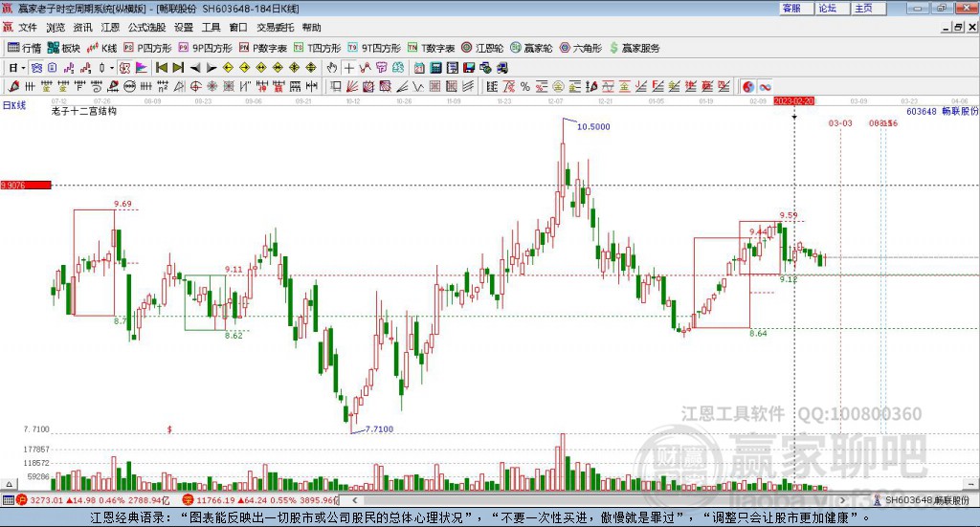Select the zigzag wave line tool
This screenshot has width=980, height=527.
417,87
